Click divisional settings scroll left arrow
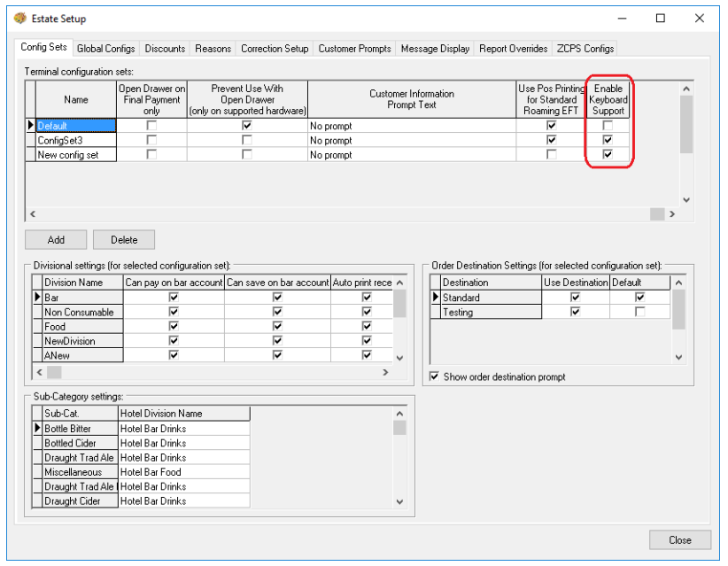The width and height of the screenshot is (728, 566). (39, 372)
